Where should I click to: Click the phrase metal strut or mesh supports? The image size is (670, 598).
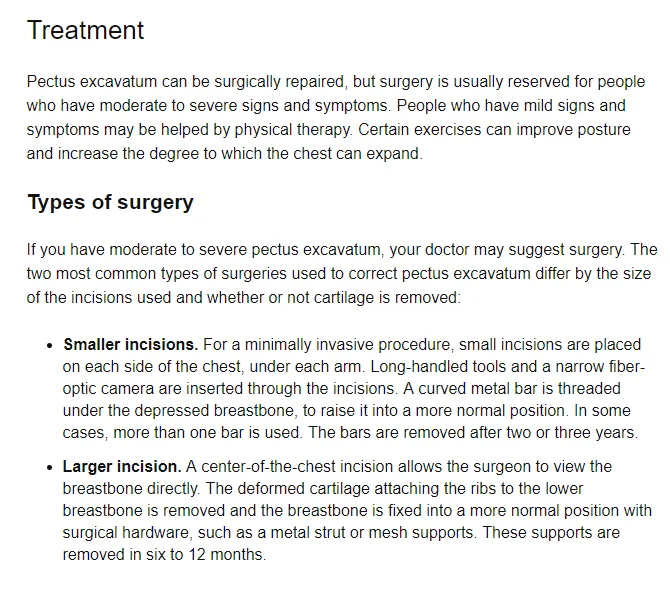[x=372, y=533]
